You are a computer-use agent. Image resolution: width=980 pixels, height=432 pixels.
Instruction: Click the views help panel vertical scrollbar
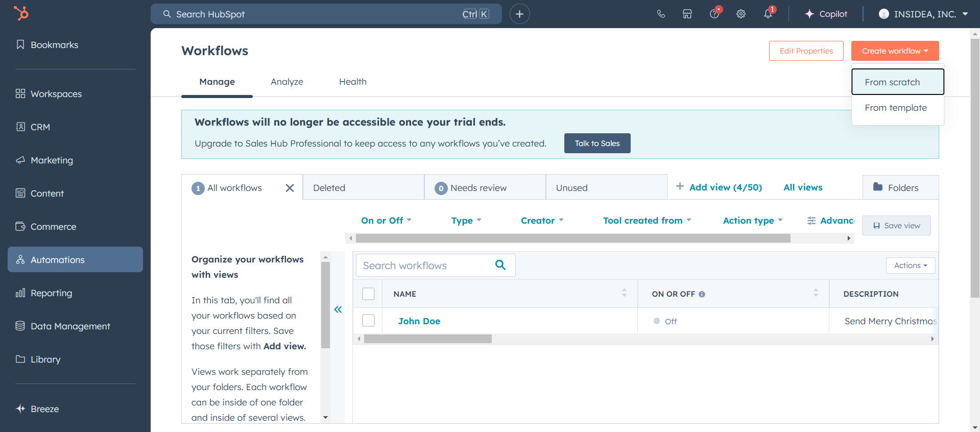pyautogui.click(x=325, y=305)
